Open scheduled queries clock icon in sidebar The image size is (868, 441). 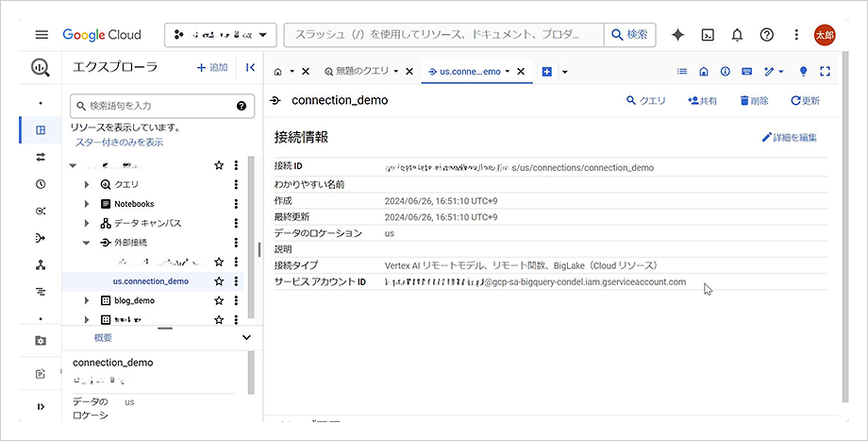pyautogui.click(x=41, y=184)
